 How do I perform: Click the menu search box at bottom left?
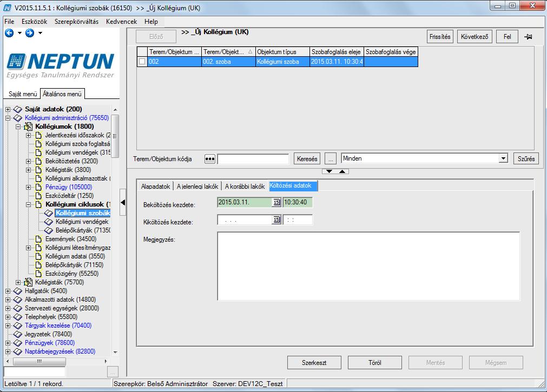(35, 372)
